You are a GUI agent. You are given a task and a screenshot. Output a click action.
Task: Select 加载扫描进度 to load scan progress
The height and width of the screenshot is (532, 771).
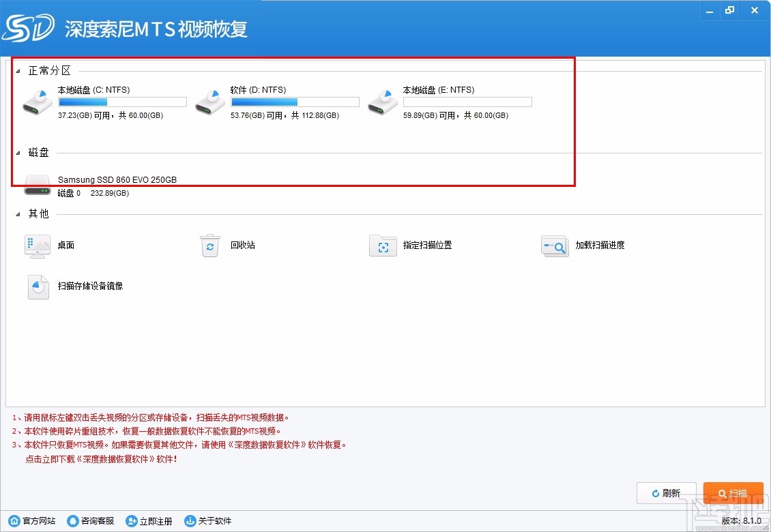click(555, 246)
